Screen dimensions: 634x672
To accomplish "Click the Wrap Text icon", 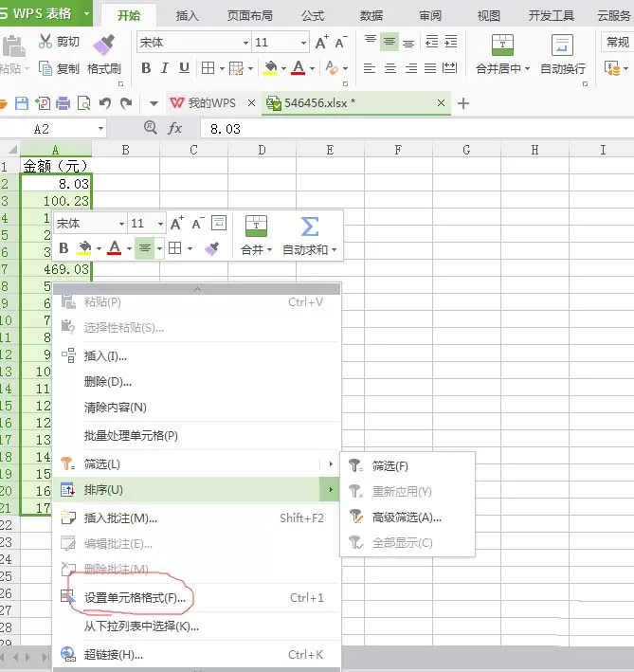I will (562, 45).
